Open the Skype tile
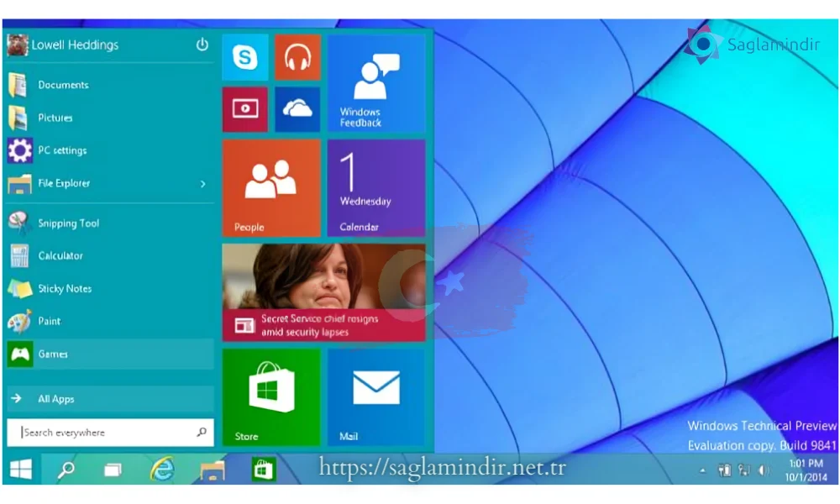Image resolution: width=840 pixels, height=504 pixels. point(245,57)
